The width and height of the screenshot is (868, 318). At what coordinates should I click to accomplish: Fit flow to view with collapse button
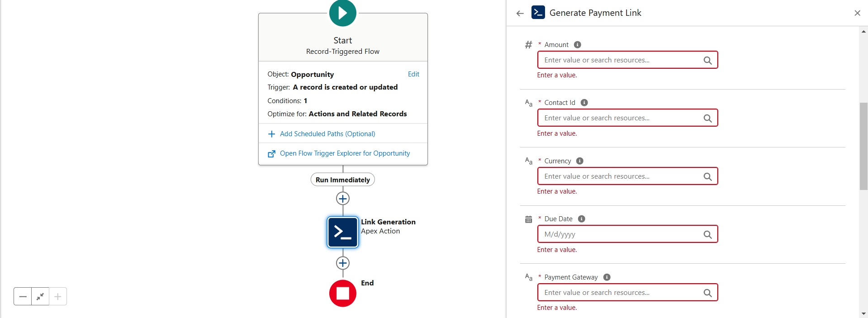pos(40,296)
